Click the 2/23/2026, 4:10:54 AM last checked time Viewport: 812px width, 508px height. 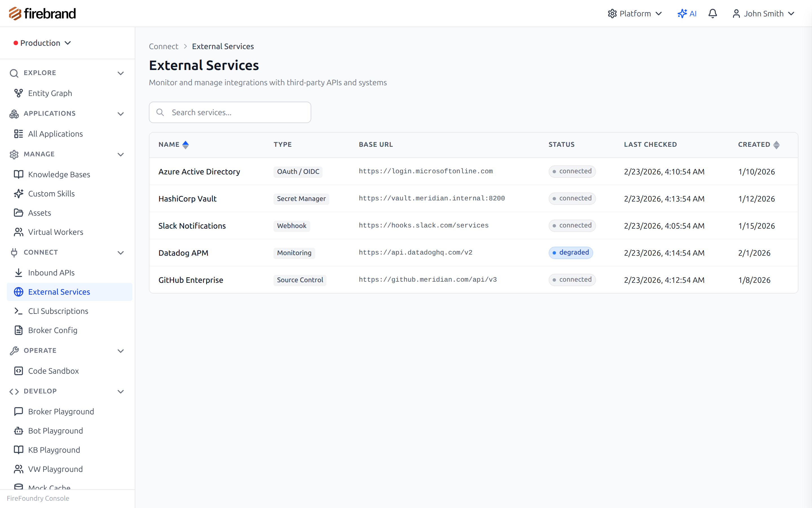pyautogui.click(x=664, y=172)
